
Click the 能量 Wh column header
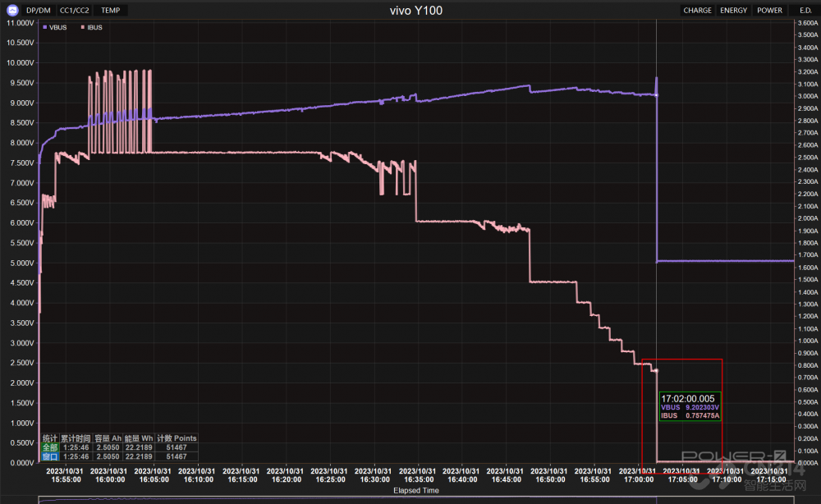(x=139, y=438)
